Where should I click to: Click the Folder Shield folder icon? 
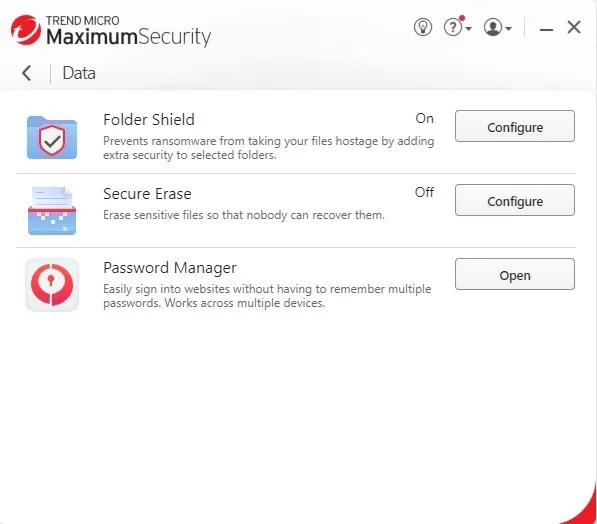pos(52,137)
